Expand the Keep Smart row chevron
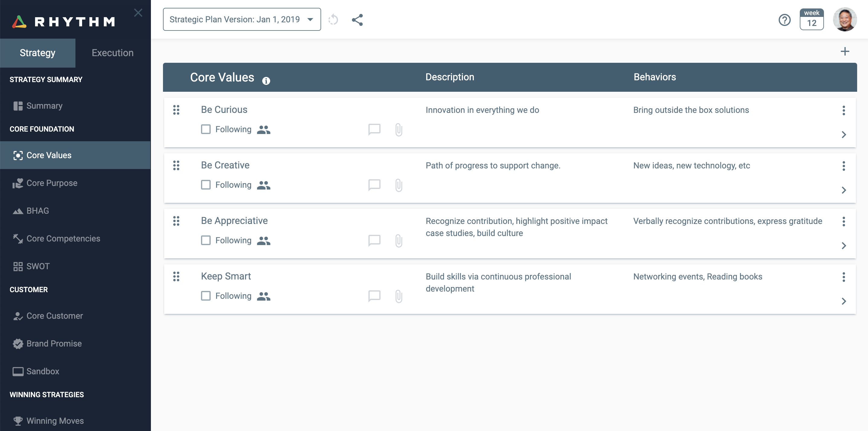The image size is (868, 431). click(x=843, y=301)
